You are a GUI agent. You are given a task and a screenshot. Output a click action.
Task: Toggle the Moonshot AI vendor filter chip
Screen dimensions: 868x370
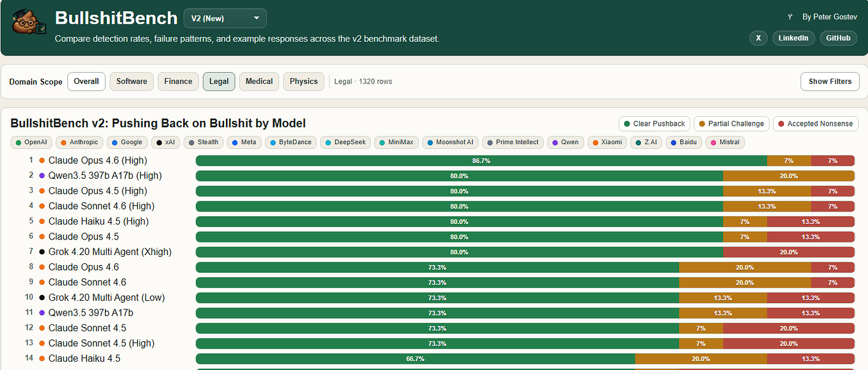click(x=450, y=142)
